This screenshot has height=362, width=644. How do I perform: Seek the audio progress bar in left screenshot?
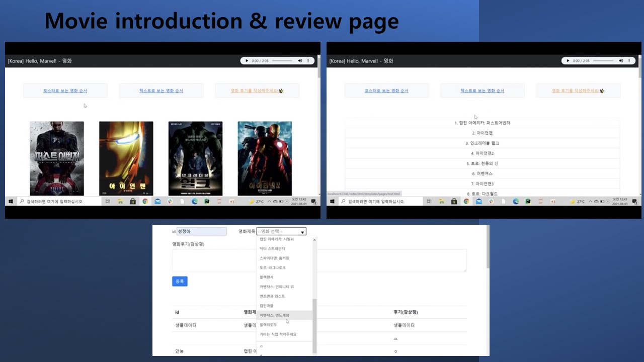point(282,61)
